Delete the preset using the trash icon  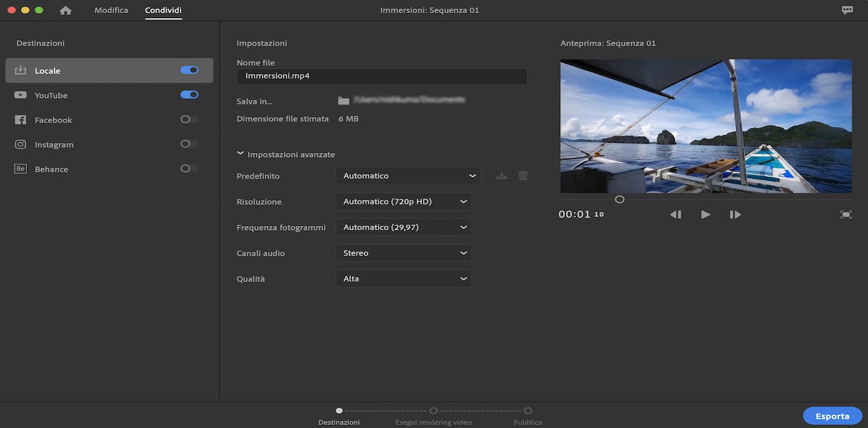coord(522,175)
